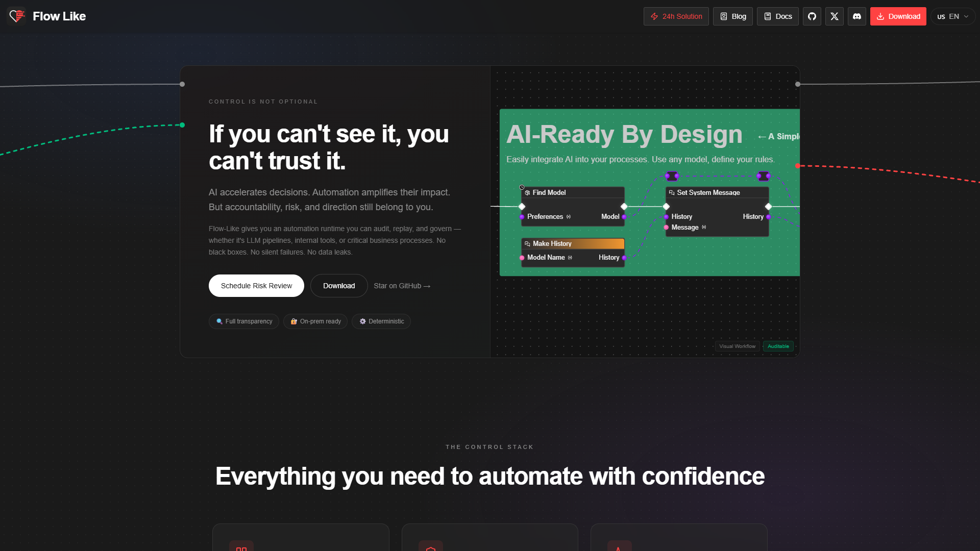This screenshot has height=551, width=980.
Task: Click the clock badge on Find Model node
Action: pyautogui.click(x=522, y=187)
